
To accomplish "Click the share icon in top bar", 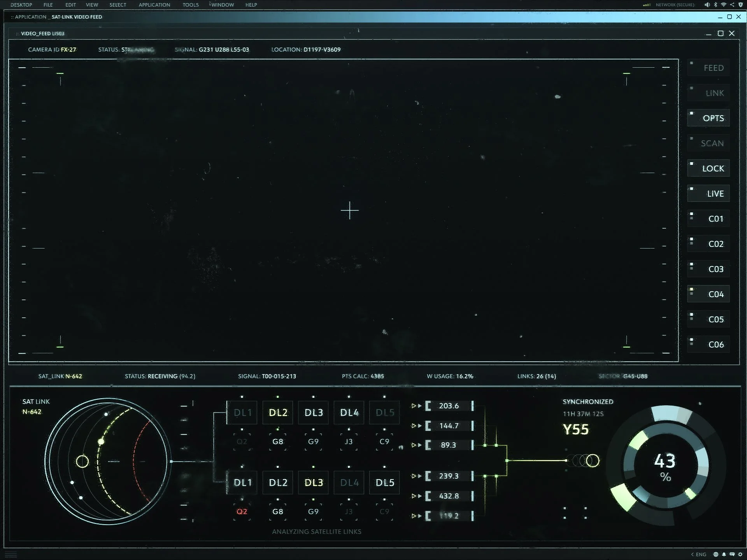I will pyautogui.click(x=732, y=5).
